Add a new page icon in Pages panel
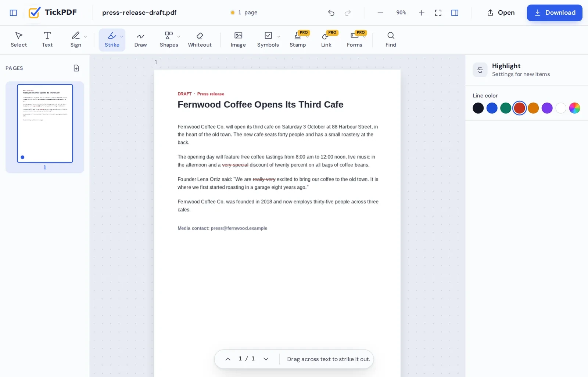The width and height of the screenshot is (588, 377). (x=76, y=68)
